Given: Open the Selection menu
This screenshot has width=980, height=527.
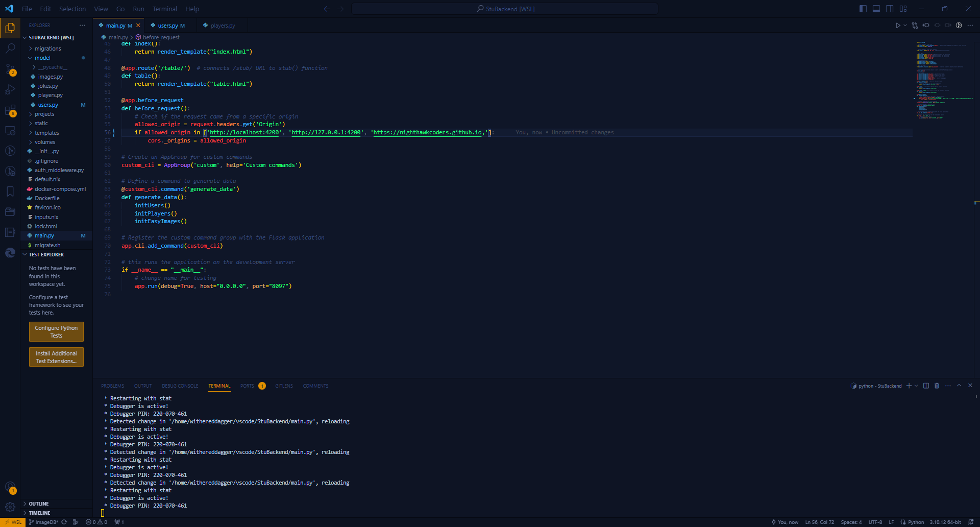Looking at the screenshot, I should coord(72,9).
